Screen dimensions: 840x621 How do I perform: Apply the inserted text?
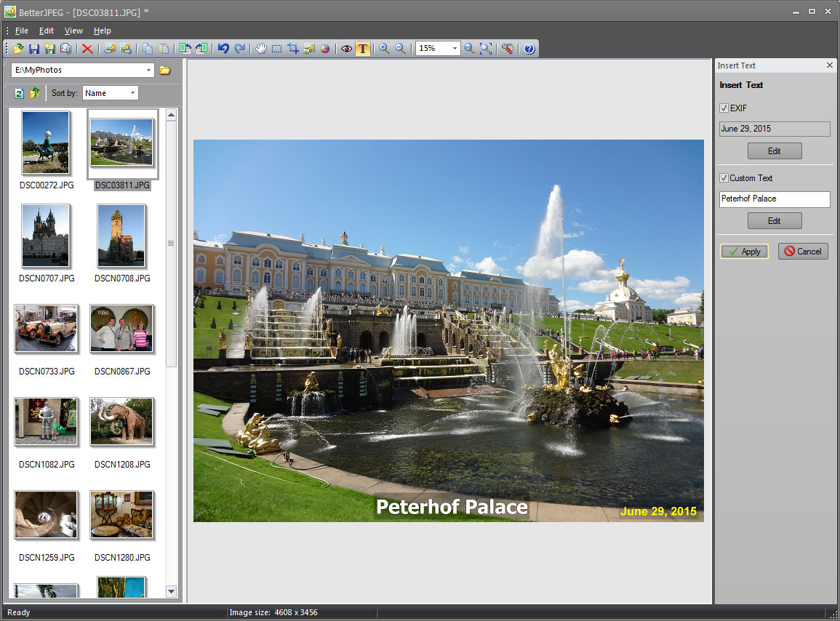point(744,251)
